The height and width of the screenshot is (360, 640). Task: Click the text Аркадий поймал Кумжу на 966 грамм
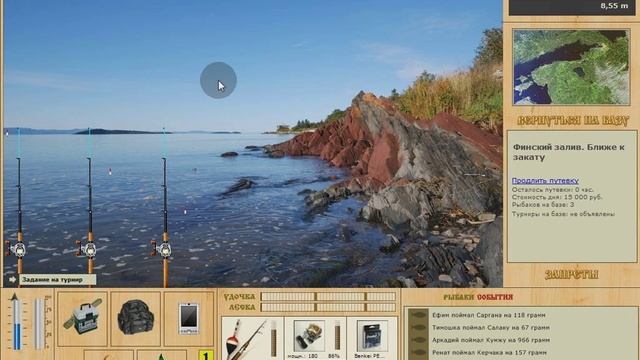click(x=491, y=340)
